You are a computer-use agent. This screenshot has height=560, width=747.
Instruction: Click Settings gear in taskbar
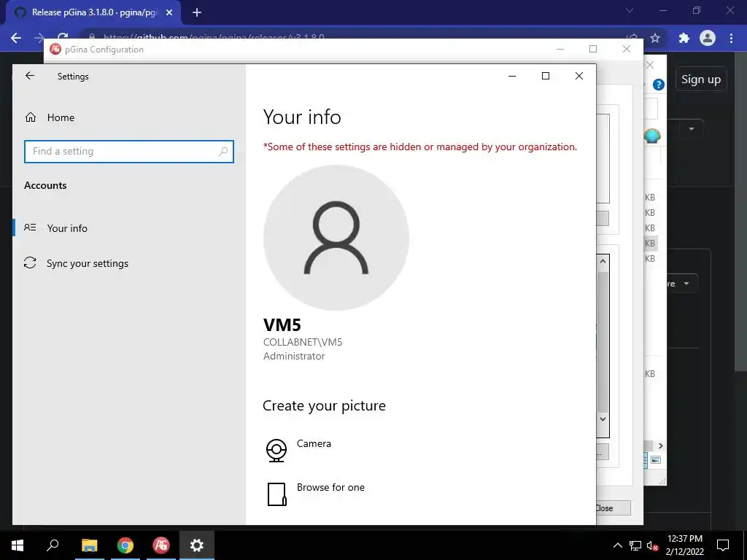[x=197, y=545]
